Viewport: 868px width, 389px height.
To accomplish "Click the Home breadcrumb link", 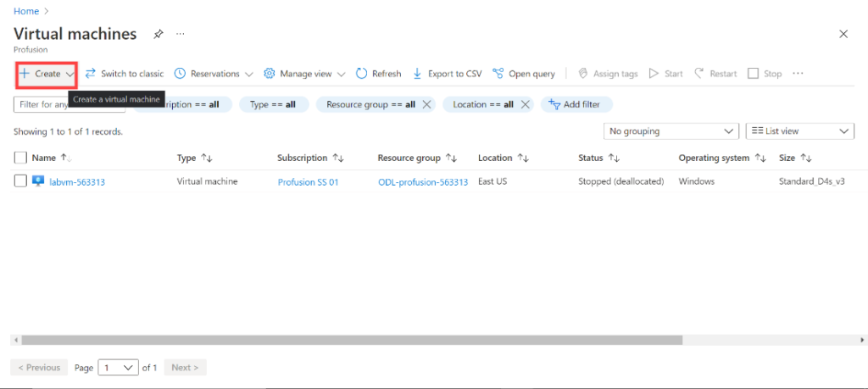I will pos(26,11).
